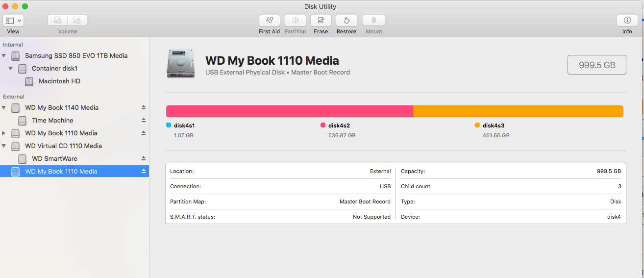644x278 pixels.
Task: Click the Not Supported S.M.A.R.T. value
Action: 372,217
